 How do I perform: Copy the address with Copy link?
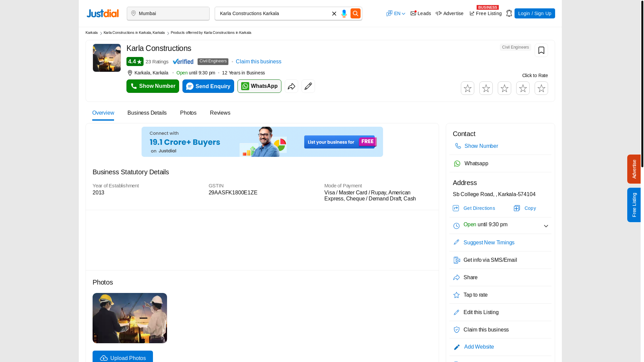530,208
